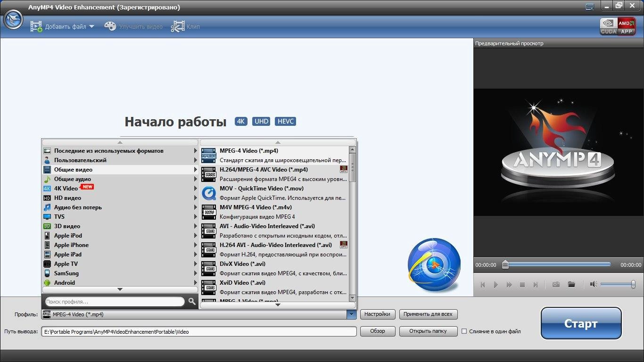Click the preview playback progress slider
Screen dimensions: 644x362
coord(558,264)
